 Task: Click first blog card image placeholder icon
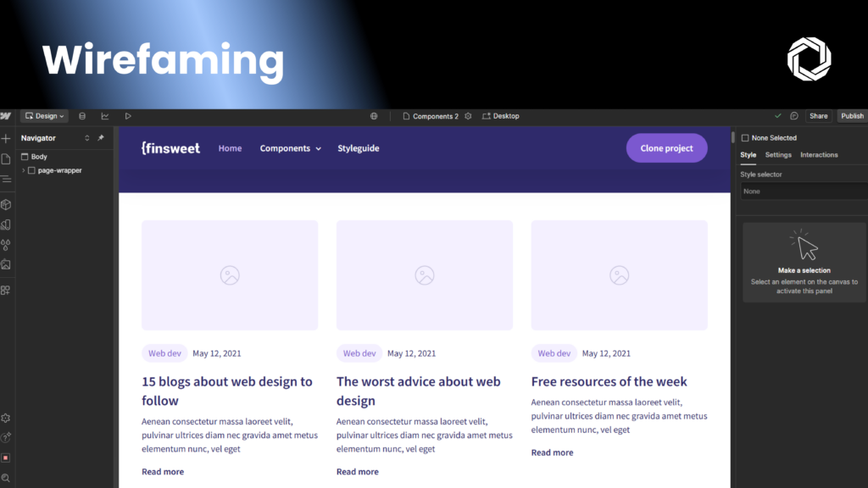[x=230, y=275]
